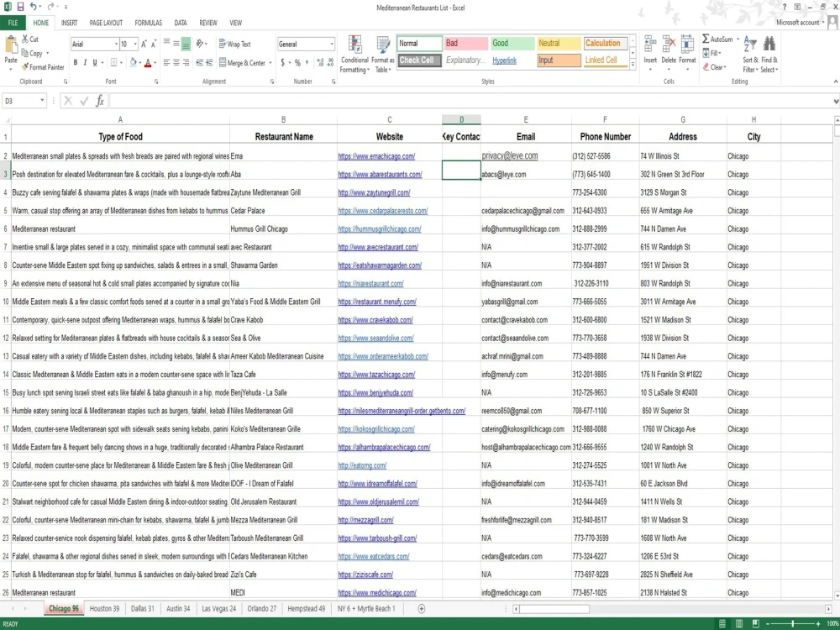The image size is (840, 630).
Task: Open the medichicago.com website link
Action: tap(377, 592)
